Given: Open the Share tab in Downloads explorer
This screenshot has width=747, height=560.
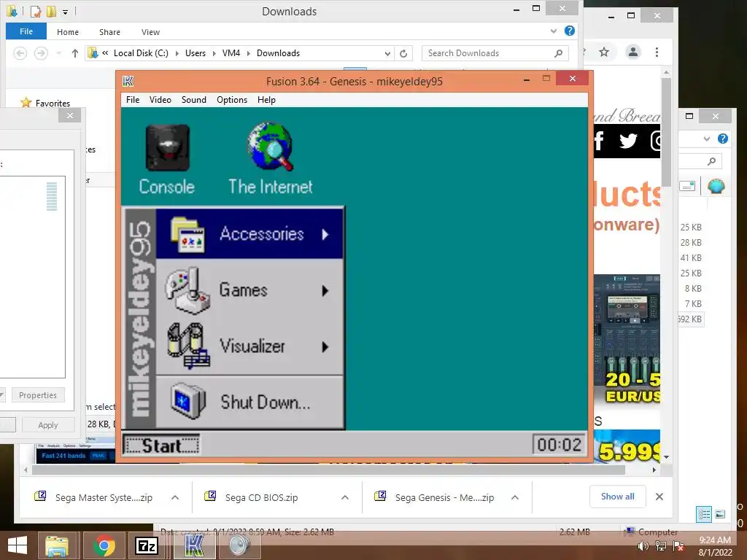Looking at the screenshot, I should (x=109, y=32).
